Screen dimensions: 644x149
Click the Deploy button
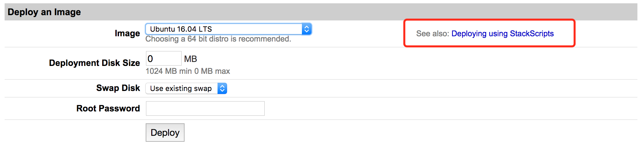165,133
